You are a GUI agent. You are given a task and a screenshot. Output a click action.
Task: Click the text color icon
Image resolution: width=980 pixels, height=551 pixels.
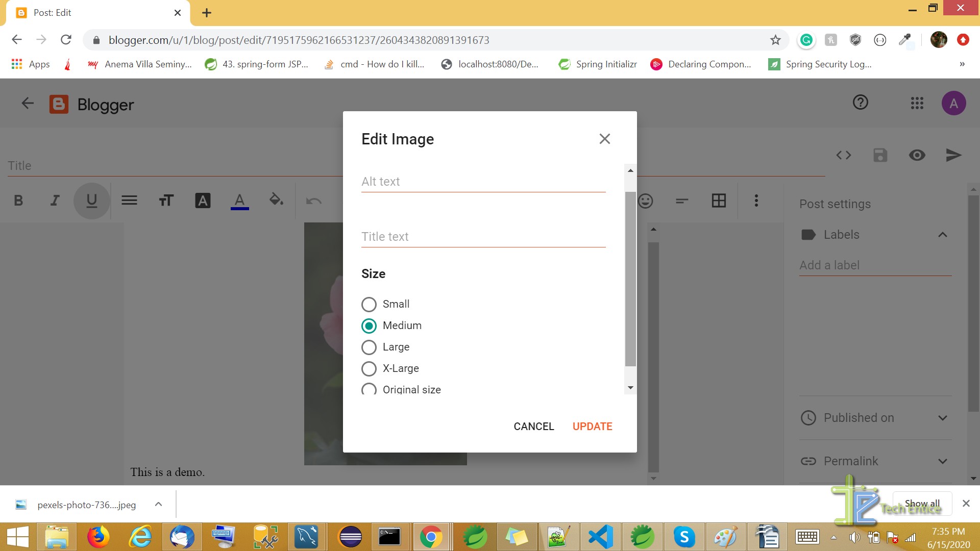239,201
